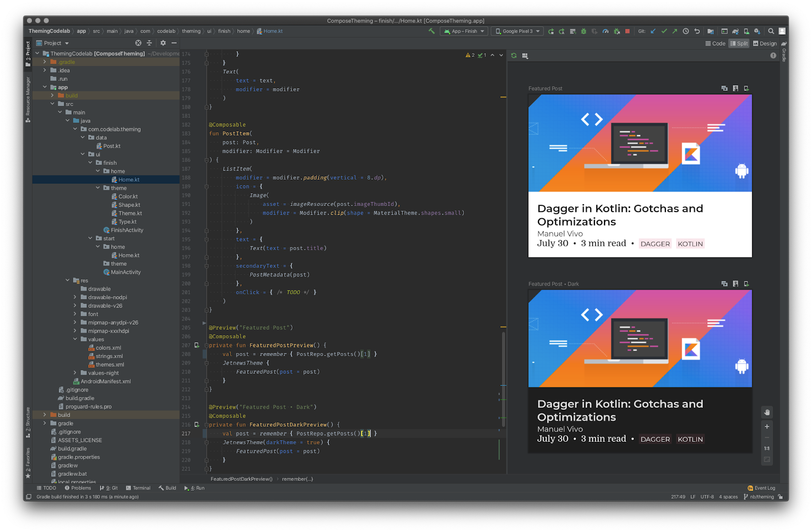Deploy the Featured Post preview to device
This screenshot has height=532, width=812.
(746, 88)
